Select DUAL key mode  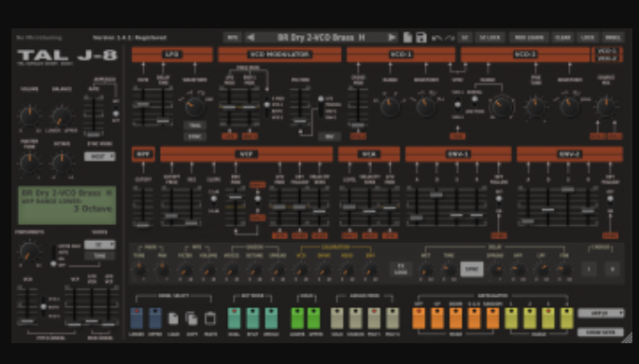pos(234,318)
